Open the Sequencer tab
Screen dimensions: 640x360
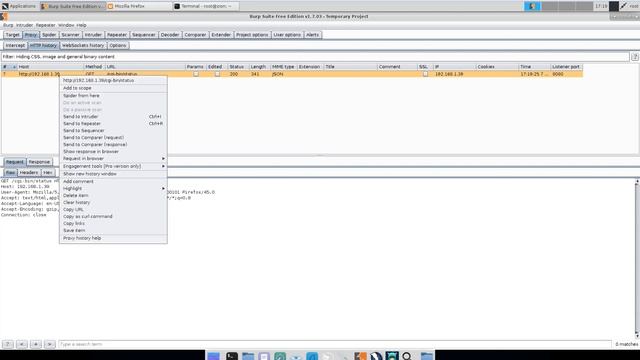pyautogui.click(x=144, y=35)
